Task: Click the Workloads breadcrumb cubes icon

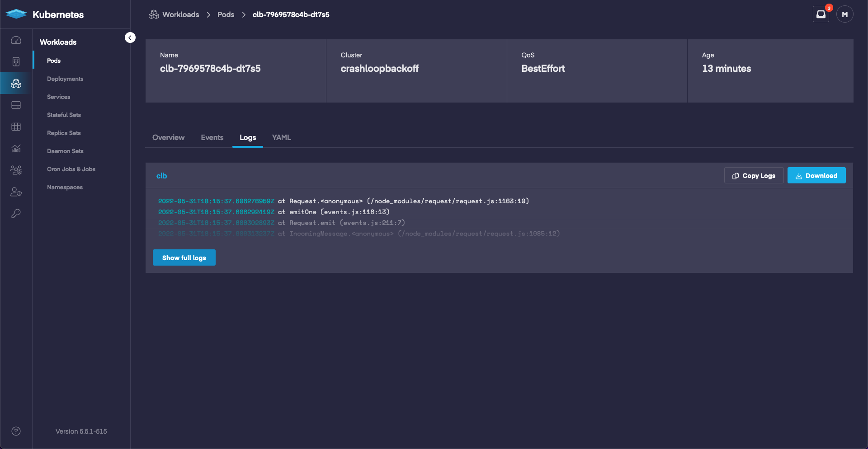Action: pos(154,14)
